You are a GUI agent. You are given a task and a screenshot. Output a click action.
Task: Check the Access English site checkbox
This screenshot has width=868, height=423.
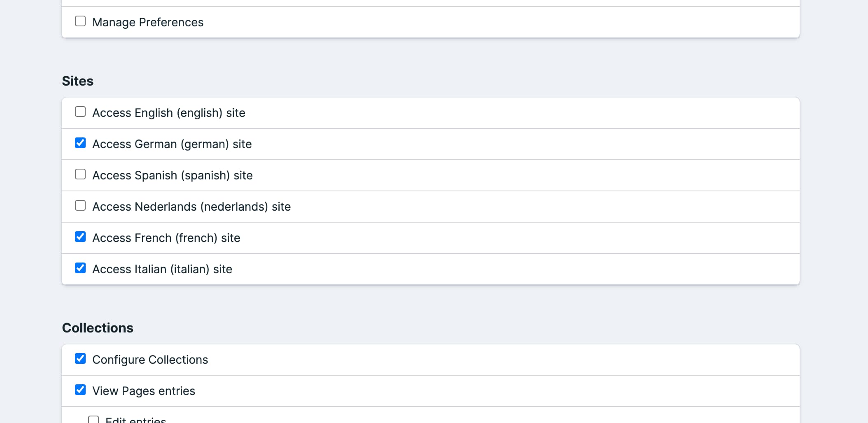pyautogui.click(x=80, y=112)
